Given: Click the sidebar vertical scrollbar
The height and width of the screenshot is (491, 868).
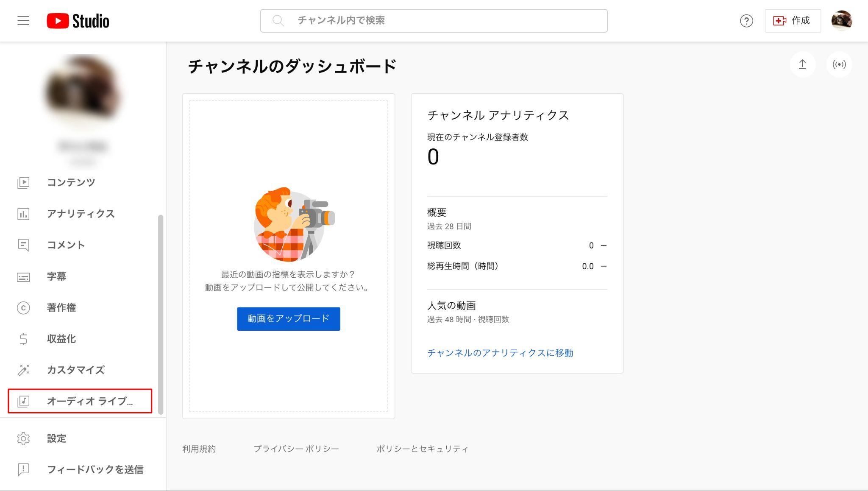Looking at the screenshot, I should point(161,315).
